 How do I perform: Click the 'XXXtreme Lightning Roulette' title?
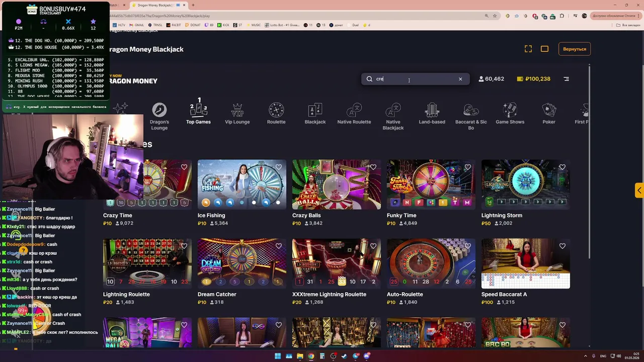329,294
